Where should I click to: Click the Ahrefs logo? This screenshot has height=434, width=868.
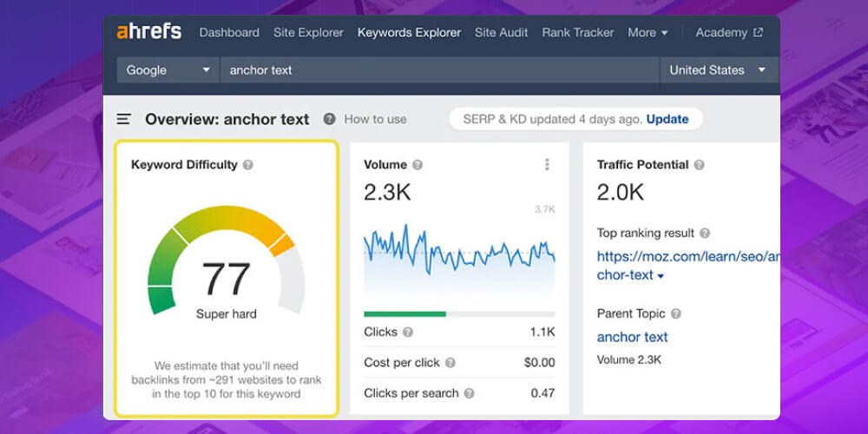pos(148,32)
